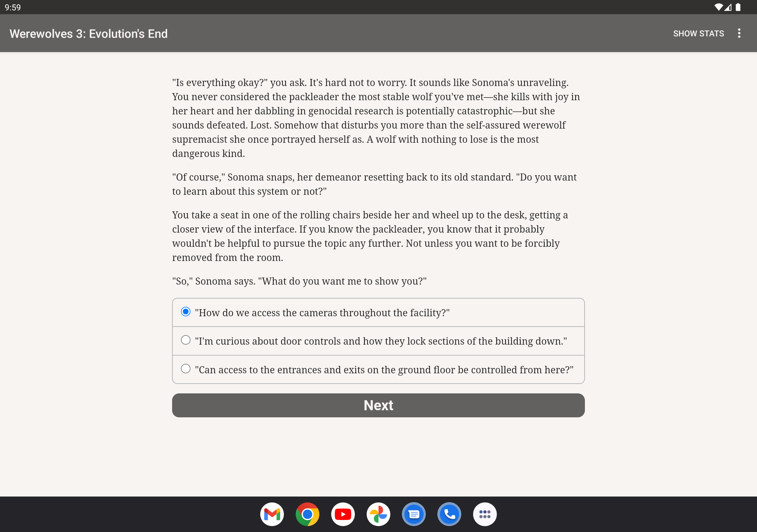
Task: Click the "Can access to the entrances" choice text
Action: point(384,370)
